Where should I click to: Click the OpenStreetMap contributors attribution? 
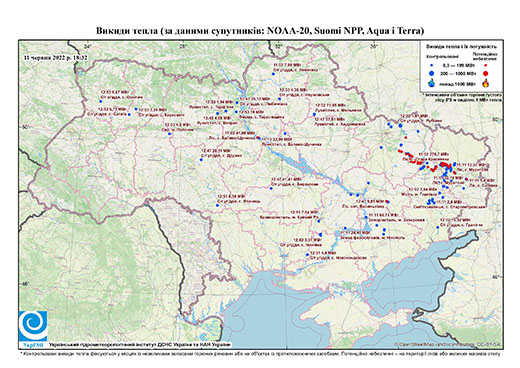point(448,344)
